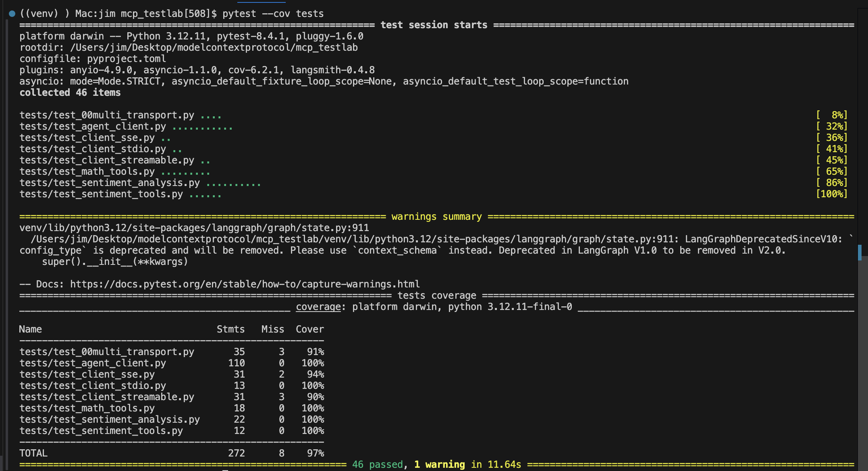
Task: Open tests/test_sentiment_analysis.py in the coverage table
Action: [110, 419]
